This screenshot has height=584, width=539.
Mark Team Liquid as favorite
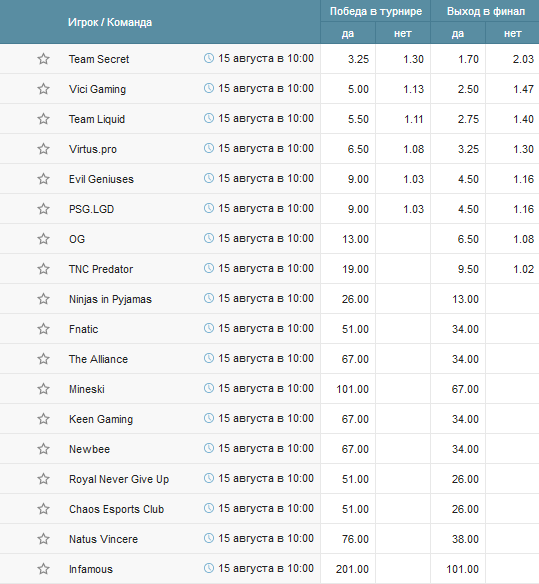click(x=44, y=119)
